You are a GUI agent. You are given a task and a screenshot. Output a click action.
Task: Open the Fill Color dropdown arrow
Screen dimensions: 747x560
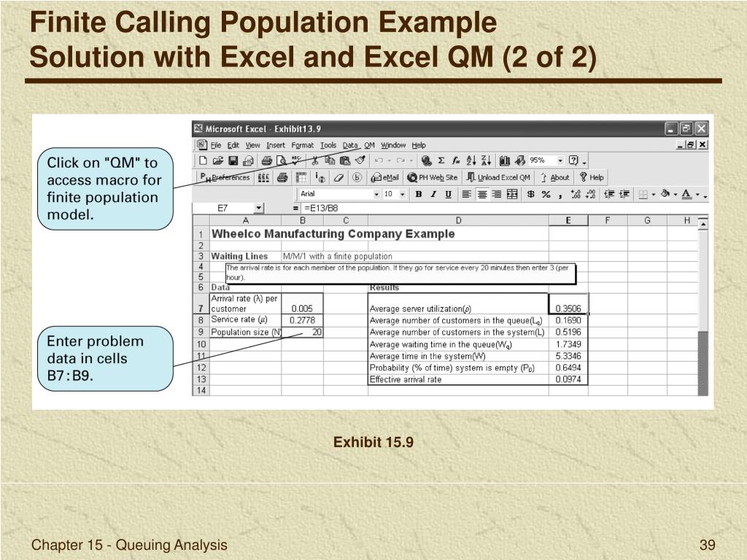[675, 194]
